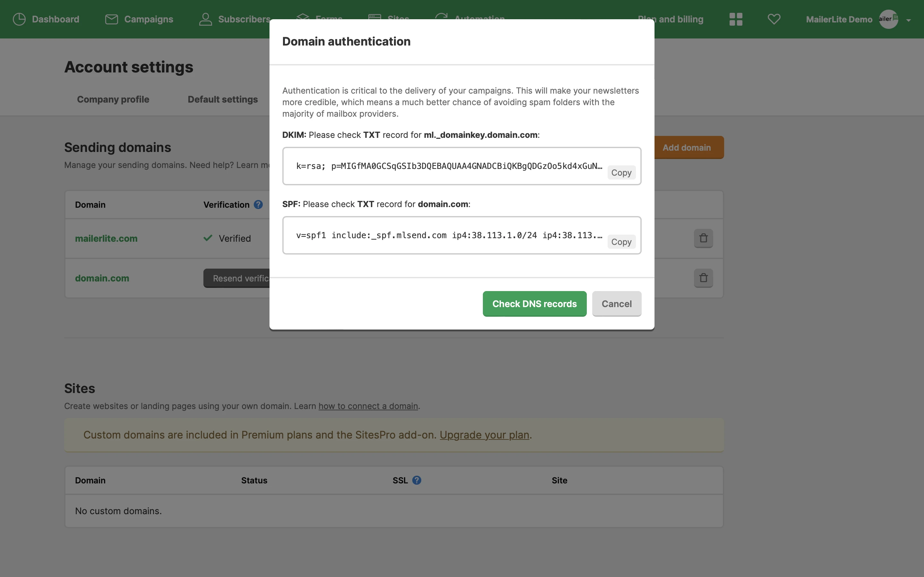Expand MailerLite Demo account dropdown arrow

908,20
